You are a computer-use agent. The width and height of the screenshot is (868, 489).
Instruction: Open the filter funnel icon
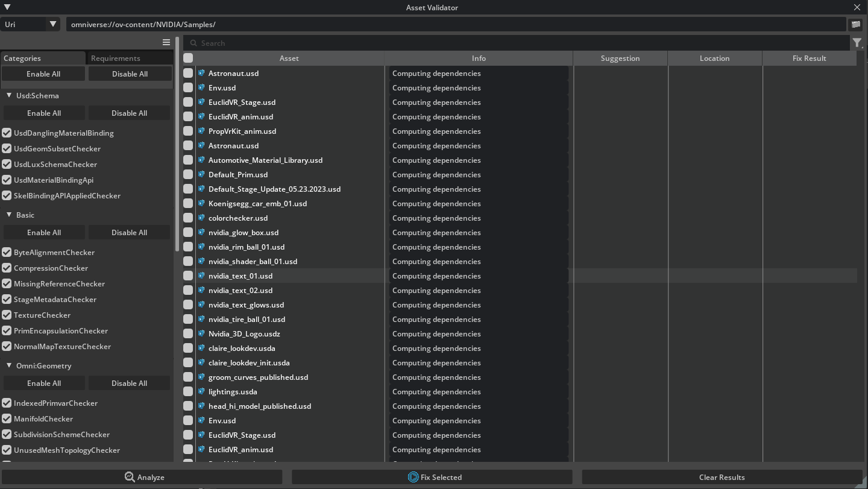(857, 43)
